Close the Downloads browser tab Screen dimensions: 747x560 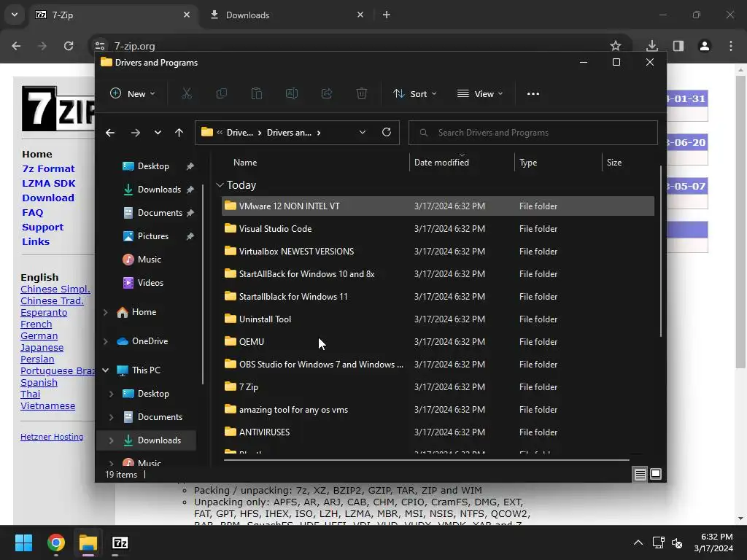tap(360, 15)
